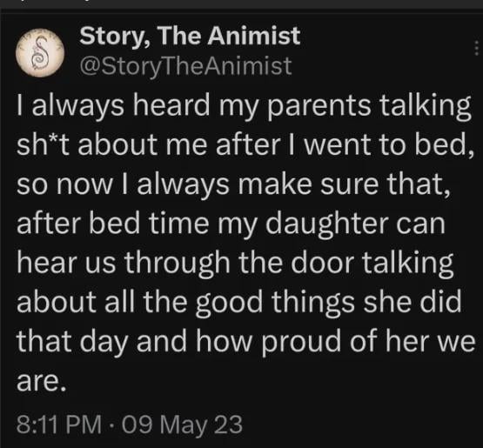Click the final word 'are.' in the tweet
The image size is (483, 448).
41,382
